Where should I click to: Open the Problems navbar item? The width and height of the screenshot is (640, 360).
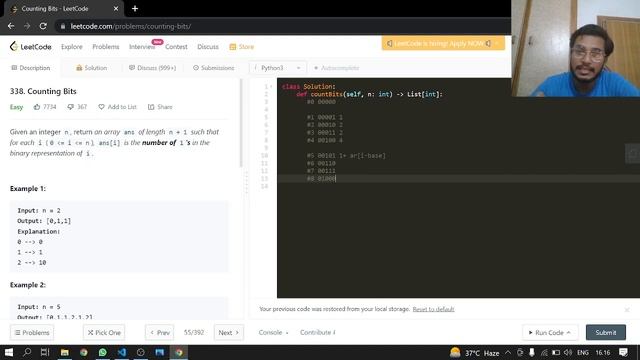(106, 47)
